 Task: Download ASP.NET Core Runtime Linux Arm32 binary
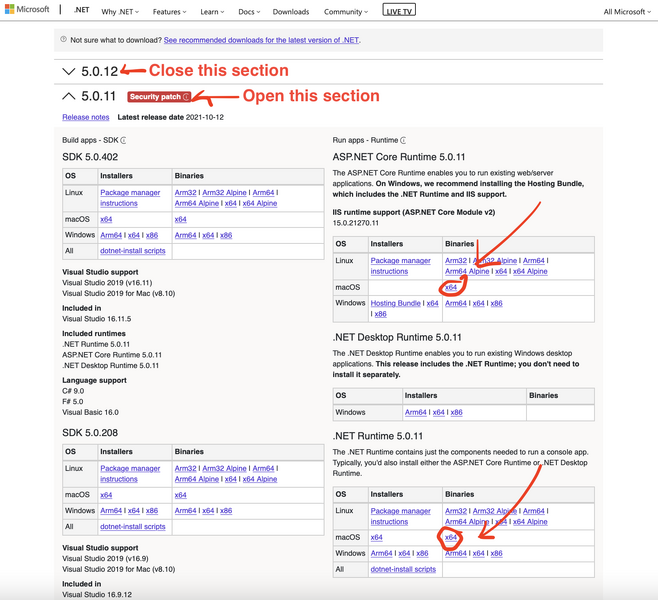456,261
